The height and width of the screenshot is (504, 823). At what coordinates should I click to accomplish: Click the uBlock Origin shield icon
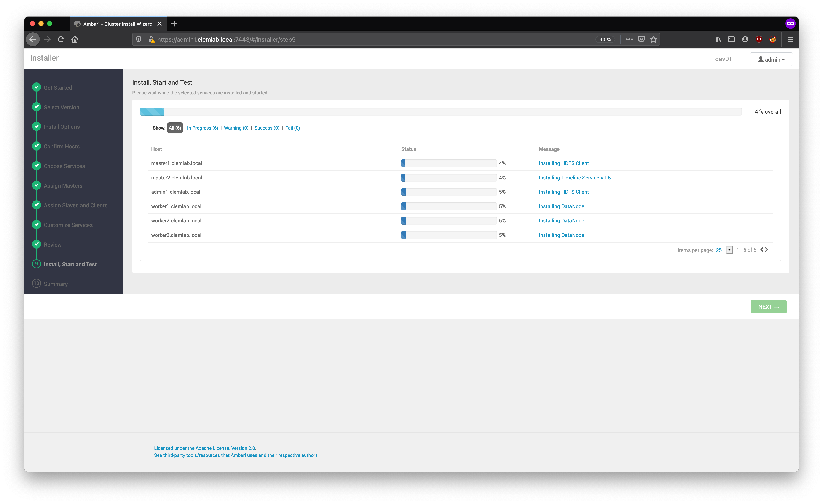tap(759, 39)
